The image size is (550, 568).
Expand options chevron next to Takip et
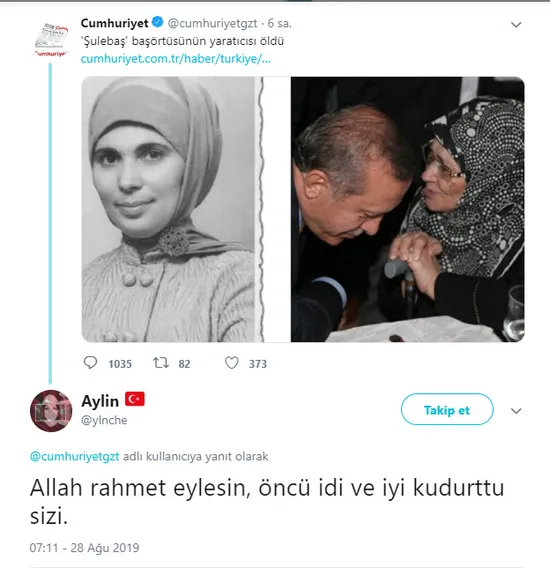pyautogui.click(x=516, y=411)
